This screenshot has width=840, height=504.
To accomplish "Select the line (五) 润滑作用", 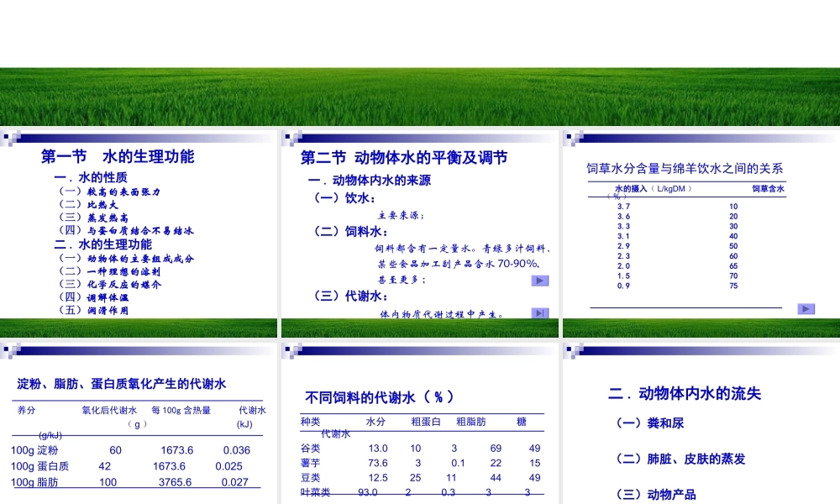I will (x=93, y=310).
